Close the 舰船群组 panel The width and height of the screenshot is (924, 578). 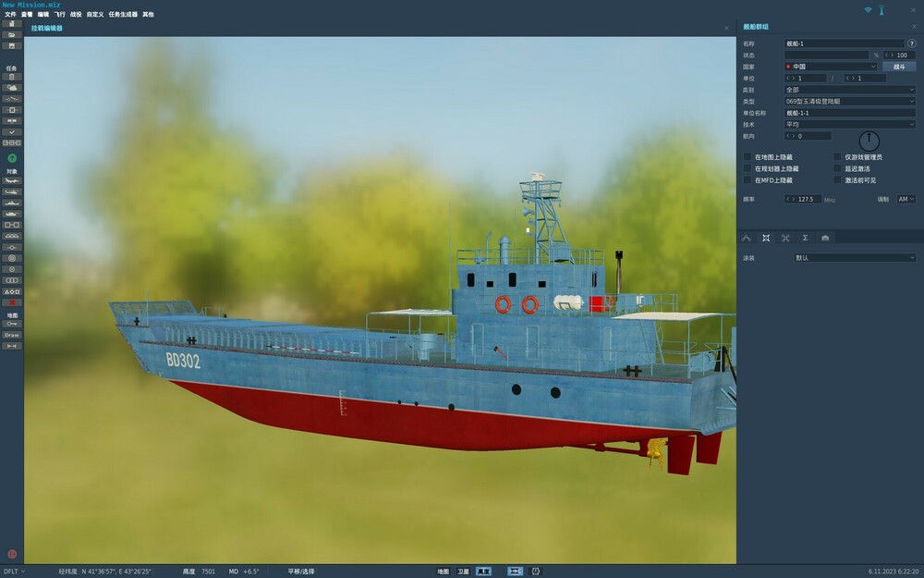(915, 27)
